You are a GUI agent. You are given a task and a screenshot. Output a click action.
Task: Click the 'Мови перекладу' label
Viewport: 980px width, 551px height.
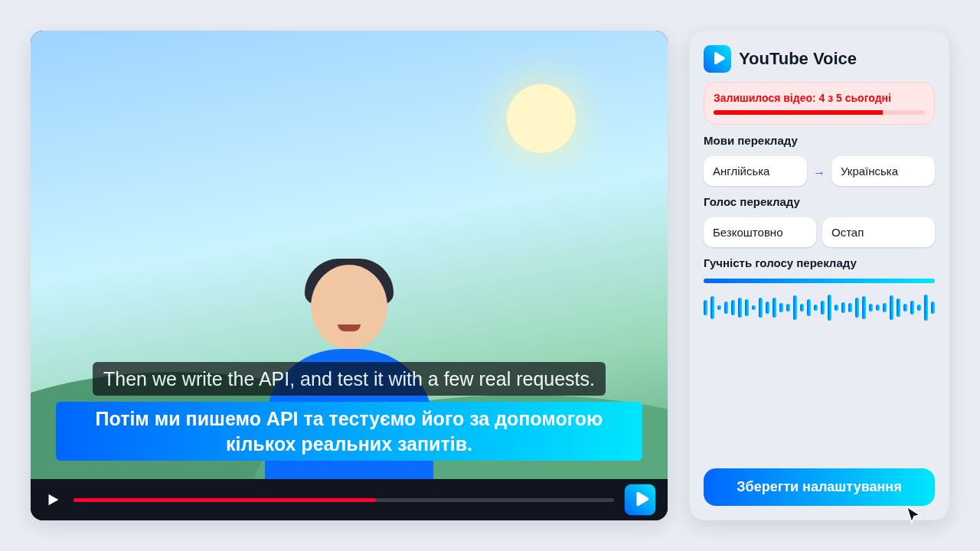(x=750, y=141)
